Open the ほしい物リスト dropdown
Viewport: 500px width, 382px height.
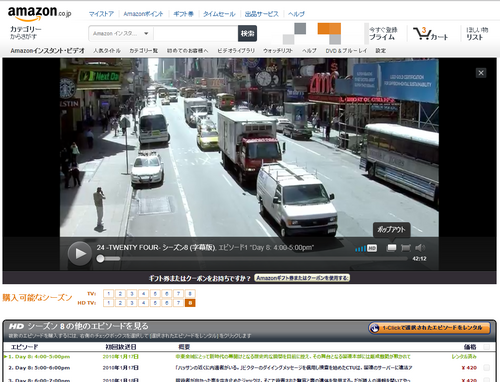pyautogui.click(x=477, y=33)
